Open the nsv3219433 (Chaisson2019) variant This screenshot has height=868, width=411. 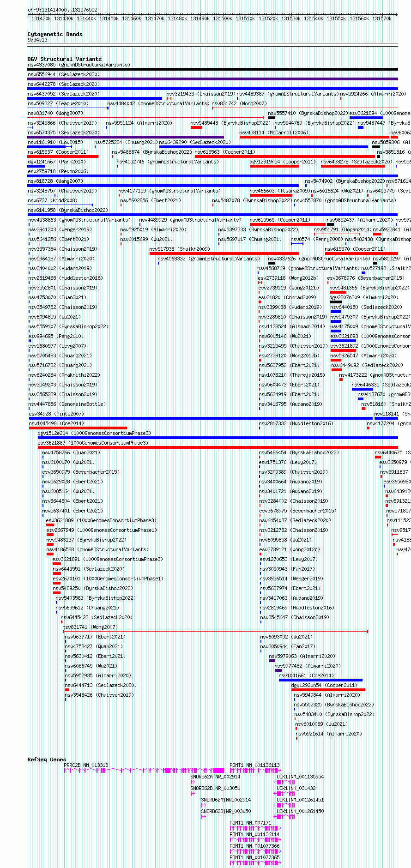click(x=201, y=94)
